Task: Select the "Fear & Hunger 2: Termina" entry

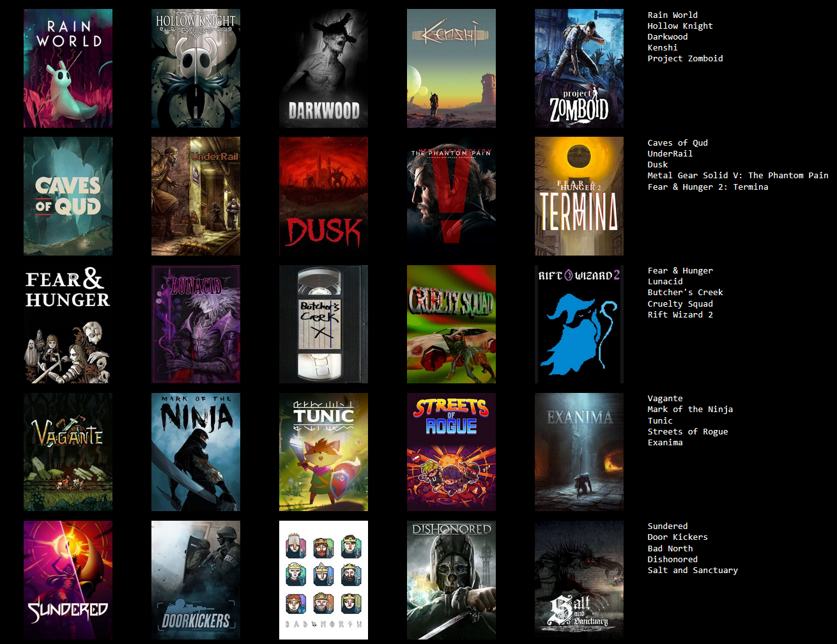Action: tap(708, 187)
